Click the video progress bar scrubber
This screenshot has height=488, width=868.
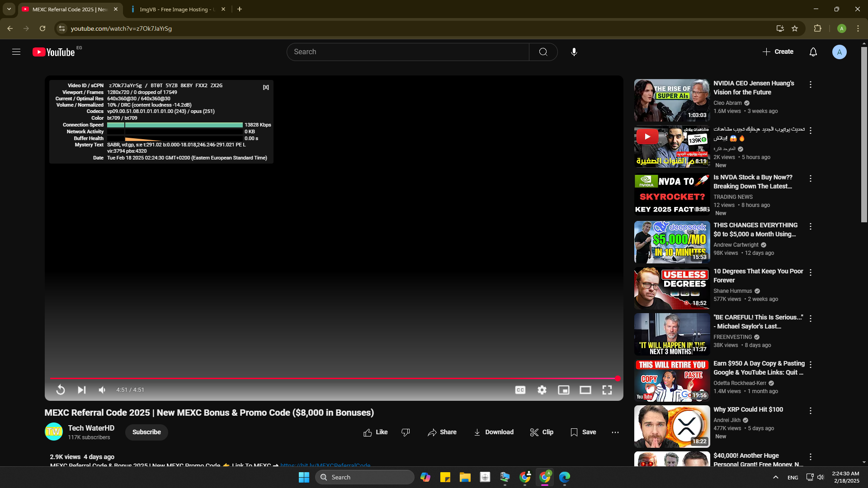[617, 378]
